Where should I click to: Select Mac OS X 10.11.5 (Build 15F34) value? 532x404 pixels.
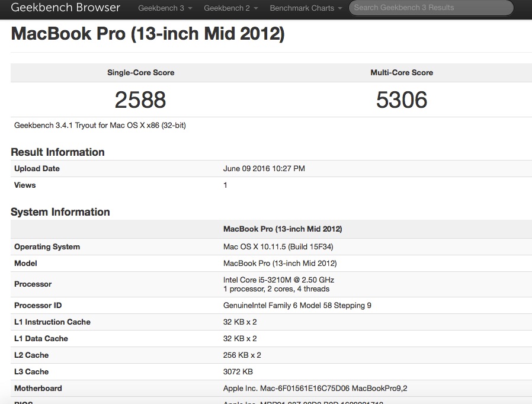pos(278,247)
